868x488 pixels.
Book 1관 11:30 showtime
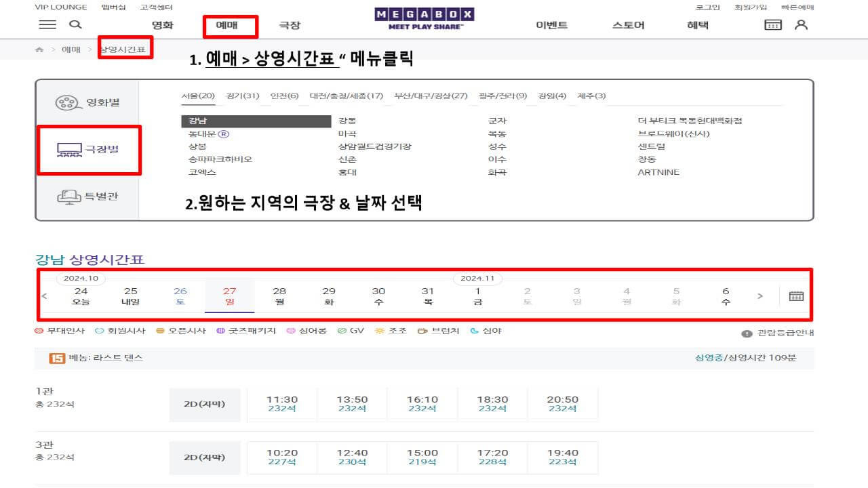point(282,404)
